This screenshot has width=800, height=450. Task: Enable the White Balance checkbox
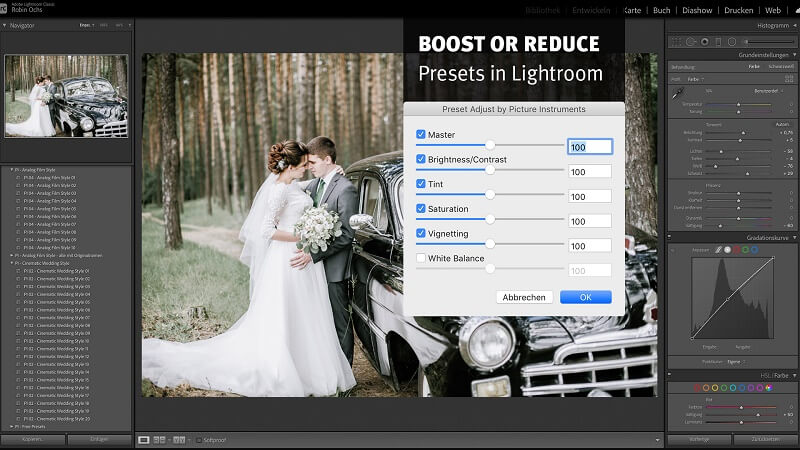420,258
